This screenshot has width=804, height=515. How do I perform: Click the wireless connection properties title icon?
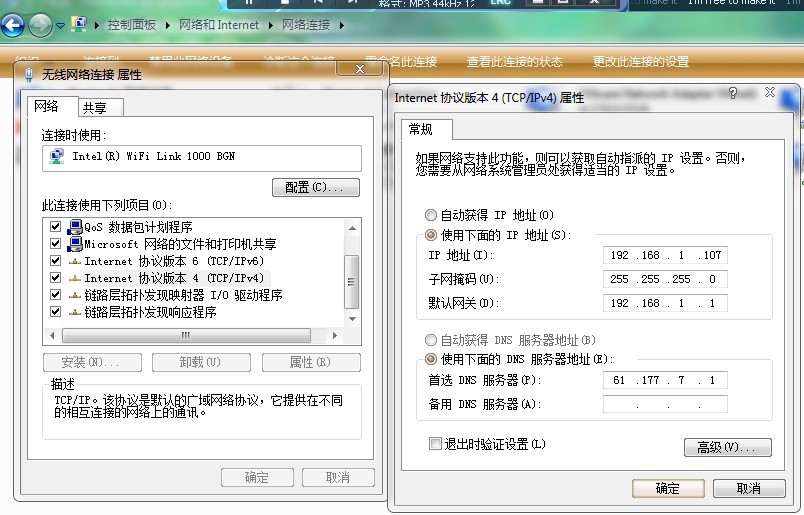28,75
